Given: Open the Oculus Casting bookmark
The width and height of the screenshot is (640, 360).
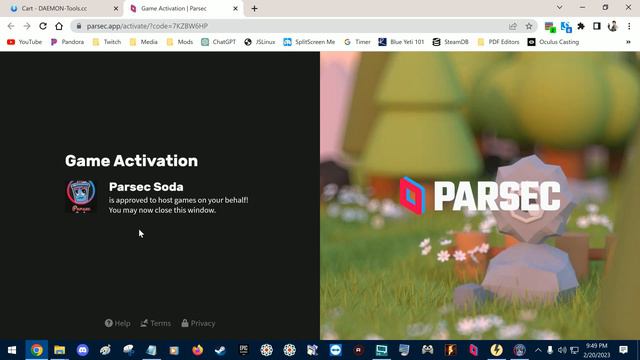Looking at the screenshot, I should [x=553, y=42].
